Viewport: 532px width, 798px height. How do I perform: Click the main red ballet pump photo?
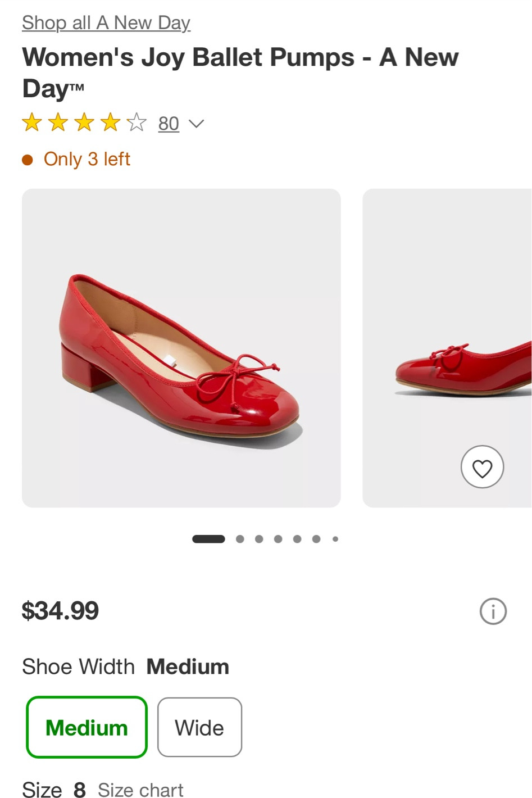[x=181, y=347]
